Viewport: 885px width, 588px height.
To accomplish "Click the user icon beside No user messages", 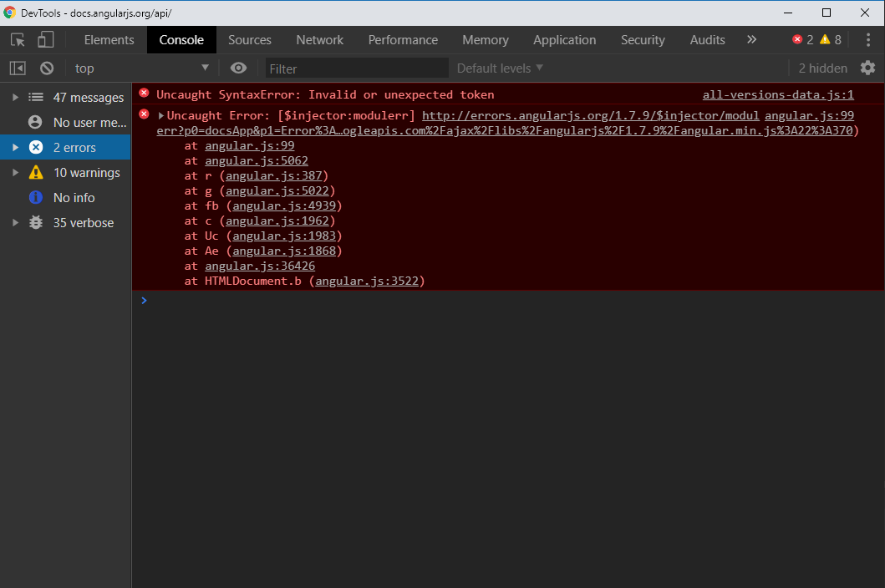I will [35, 122].
